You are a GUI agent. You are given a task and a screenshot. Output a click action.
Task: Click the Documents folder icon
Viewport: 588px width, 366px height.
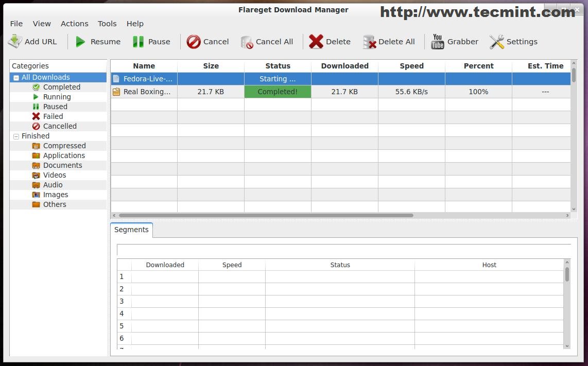(36, 165)
